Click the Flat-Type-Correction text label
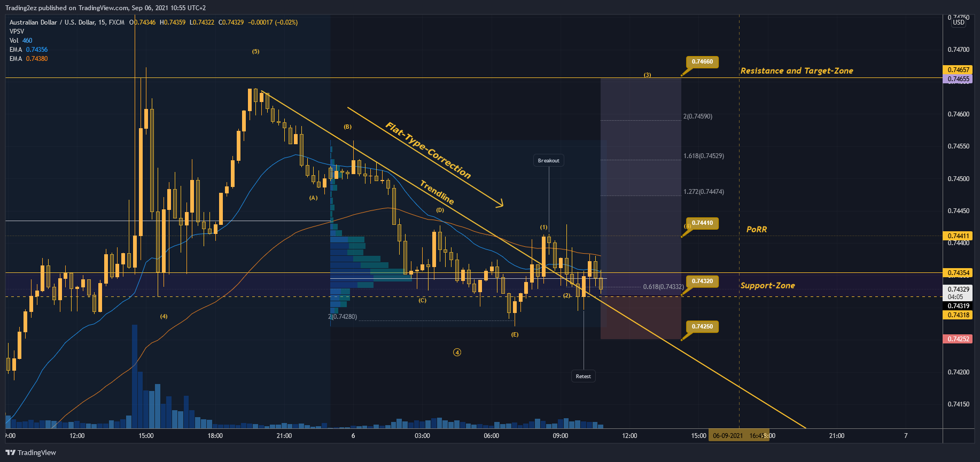 tap(429, 151)
